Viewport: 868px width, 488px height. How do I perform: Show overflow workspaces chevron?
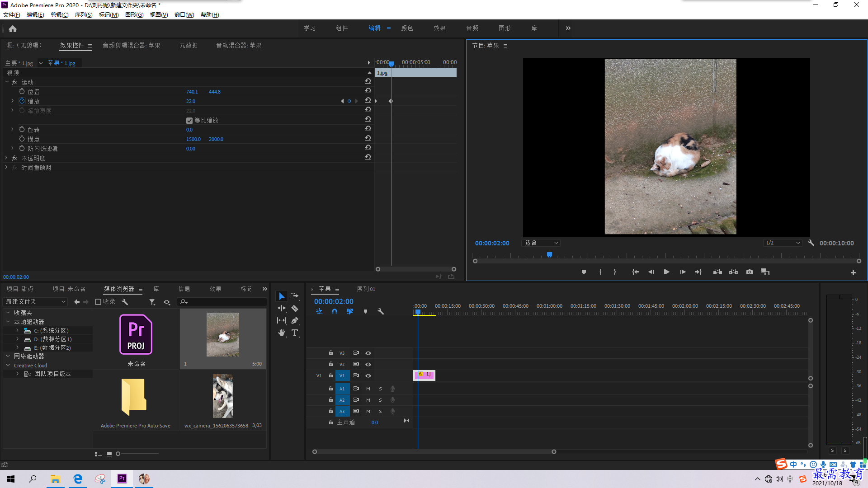coord(568,28)
